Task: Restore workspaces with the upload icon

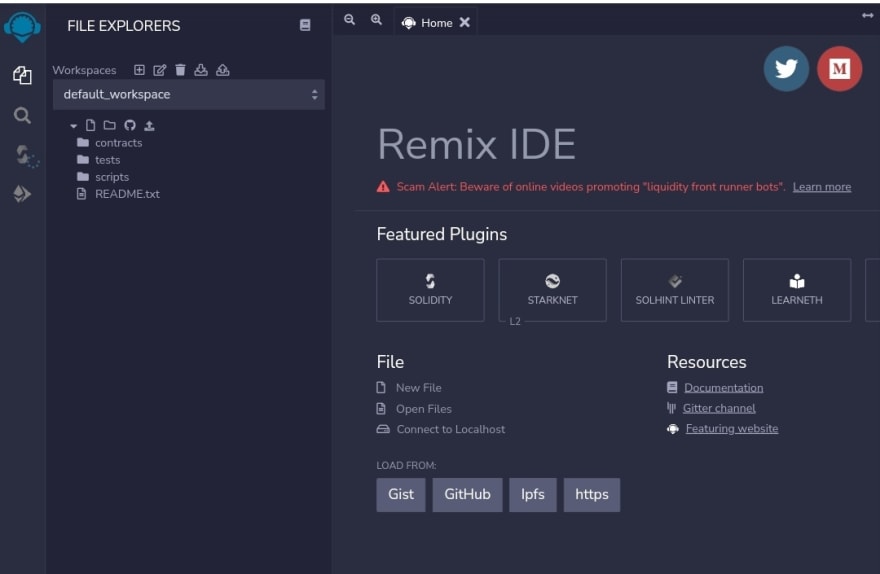Action: (x=223, y=70)
